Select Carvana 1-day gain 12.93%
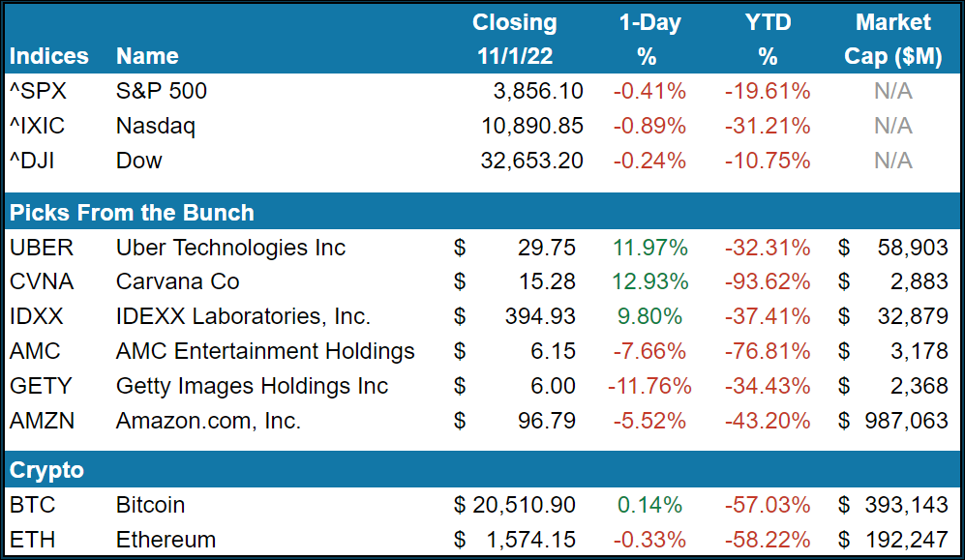This screenshot has height=560, width=965. pos(650,282)
